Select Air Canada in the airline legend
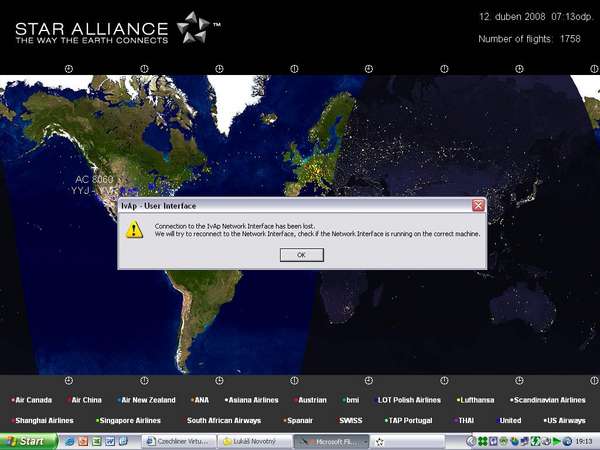Image resolution: width=600 pixels, height=450 pixels. (x=32, y=400)
